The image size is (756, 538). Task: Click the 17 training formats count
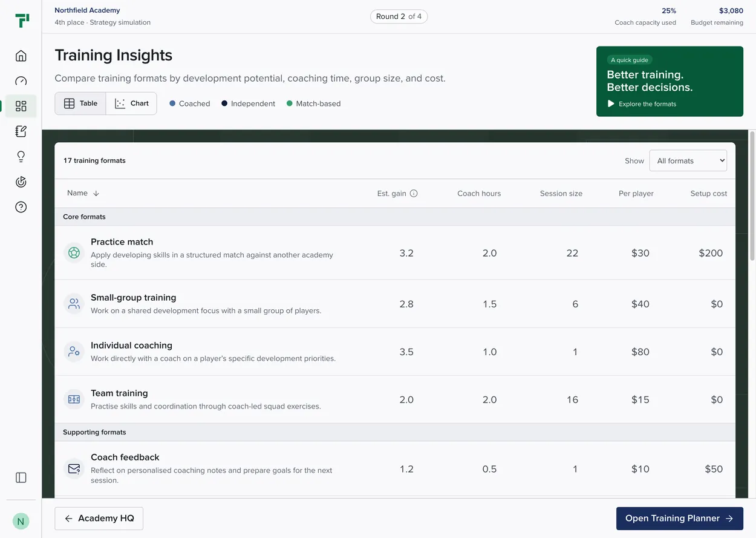pos(94,161)
